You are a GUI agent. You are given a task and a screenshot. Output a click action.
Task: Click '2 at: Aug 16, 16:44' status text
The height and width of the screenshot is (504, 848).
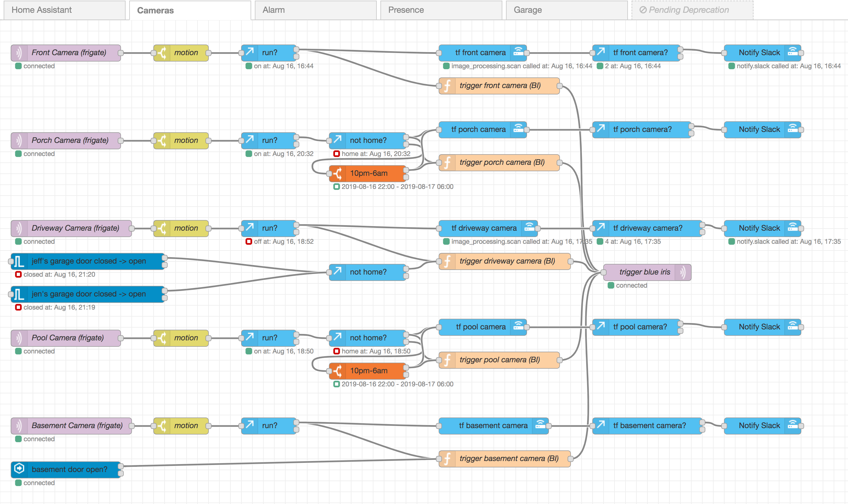point(632,66)
